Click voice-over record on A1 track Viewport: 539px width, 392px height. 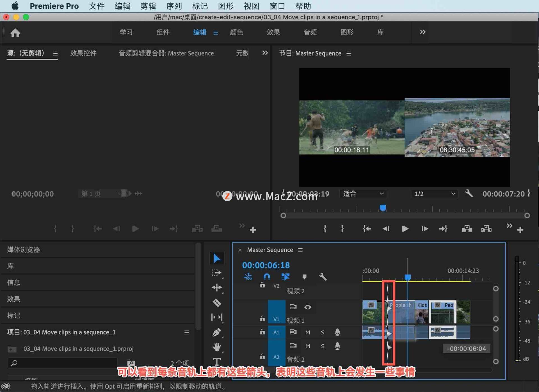coord(337,332)
